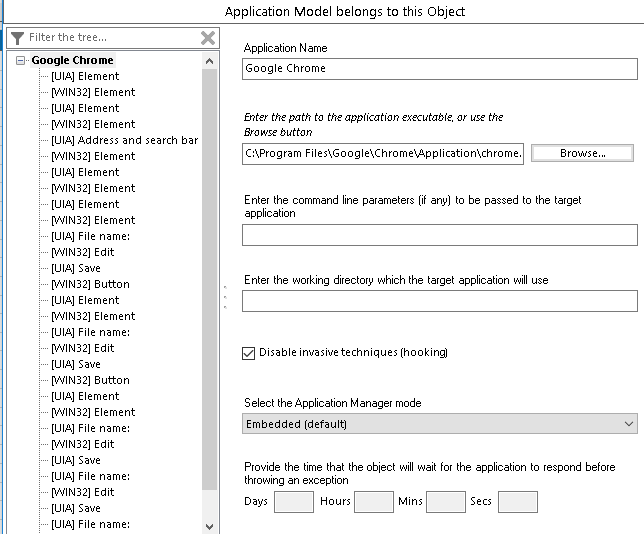Select the [UIA] Address and search bar element
This screenshot has width=644, height=534.
point(124,140)
